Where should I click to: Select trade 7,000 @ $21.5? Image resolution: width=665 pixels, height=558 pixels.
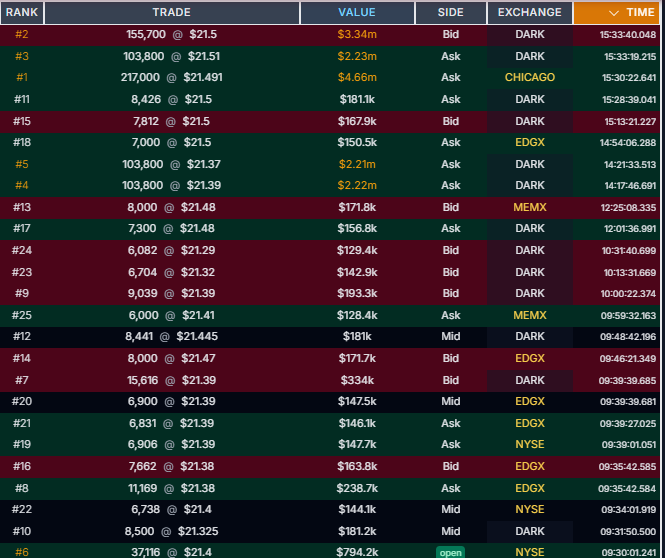pyautogui.click(x=172, y=142)
